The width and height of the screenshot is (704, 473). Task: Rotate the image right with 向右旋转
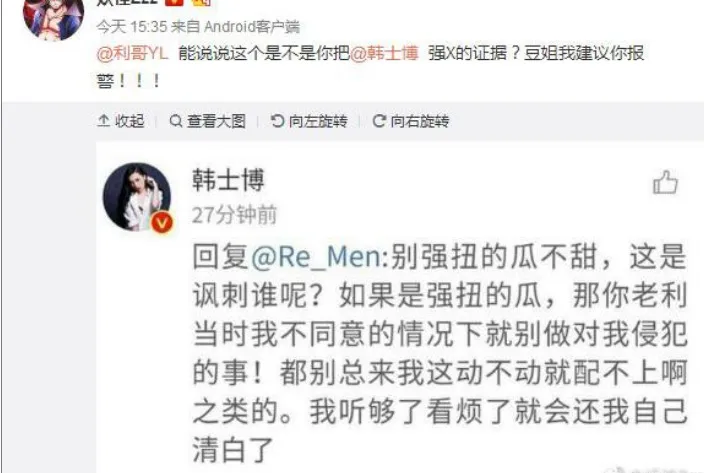point(411,121)
